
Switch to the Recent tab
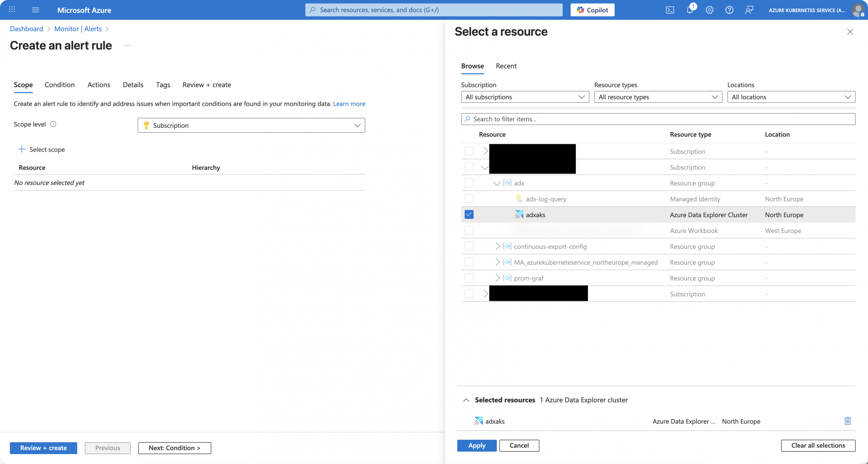click(506, 66)
